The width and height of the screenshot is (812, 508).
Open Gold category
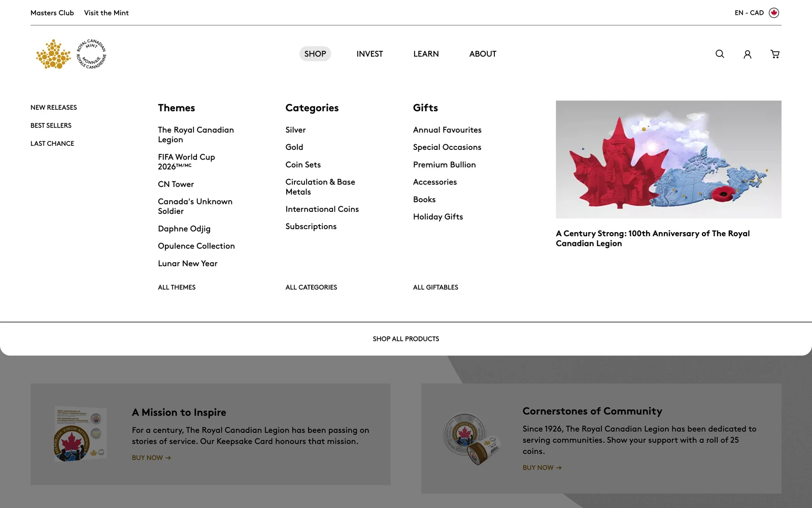point(294,147)
